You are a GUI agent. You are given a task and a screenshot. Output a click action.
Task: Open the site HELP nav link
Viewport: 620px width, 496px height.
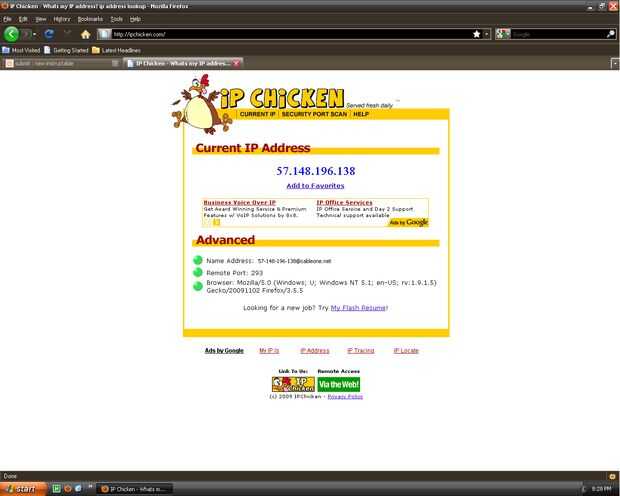tap(361, 114)
